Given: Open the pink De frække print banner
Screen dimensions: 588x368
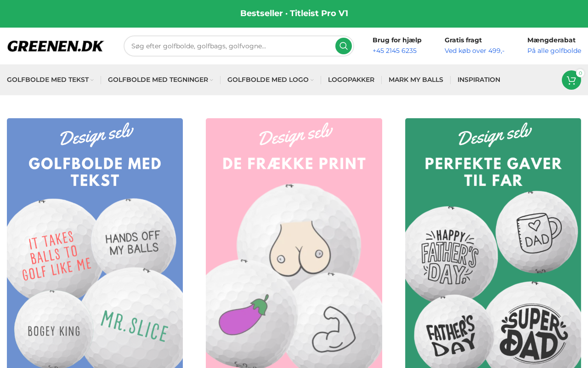Looking at the screenshot, I should [x=294, y=243].
